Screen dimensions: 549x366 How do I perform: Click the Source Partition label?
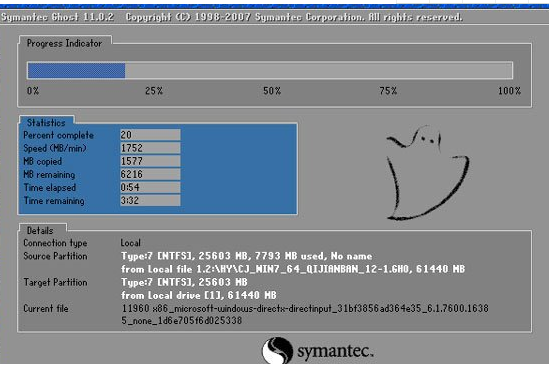point(55,256)
